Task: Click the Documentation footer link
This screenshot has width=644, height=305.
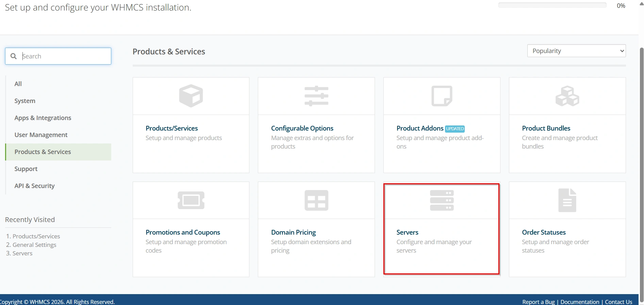Action: click(580, 302)
